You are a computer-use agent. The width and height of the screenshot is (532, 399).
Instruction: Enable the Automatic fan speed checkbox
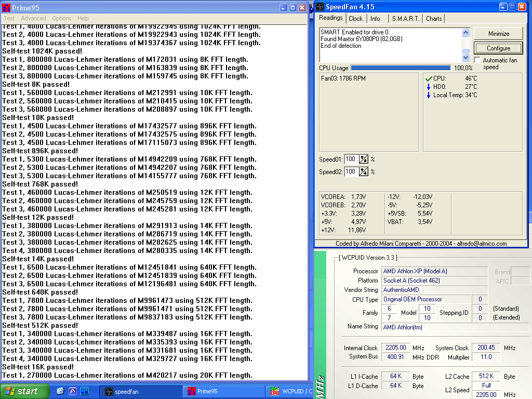click(477, 60)
